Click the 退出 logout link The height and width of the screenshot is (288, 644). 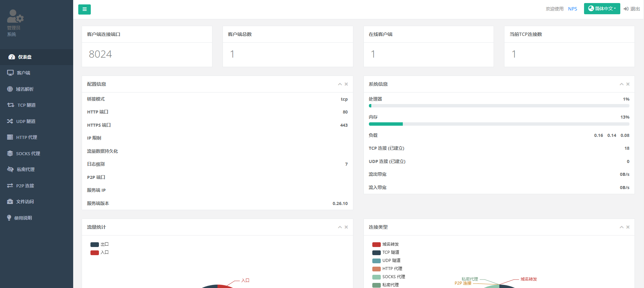pyautogui.click(x=632, y=9)
